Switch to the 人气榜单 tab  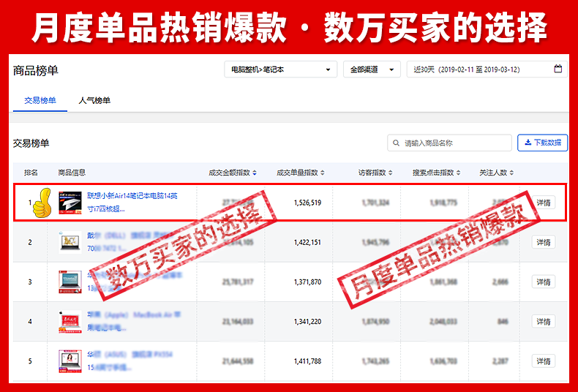tap(94, 100)
